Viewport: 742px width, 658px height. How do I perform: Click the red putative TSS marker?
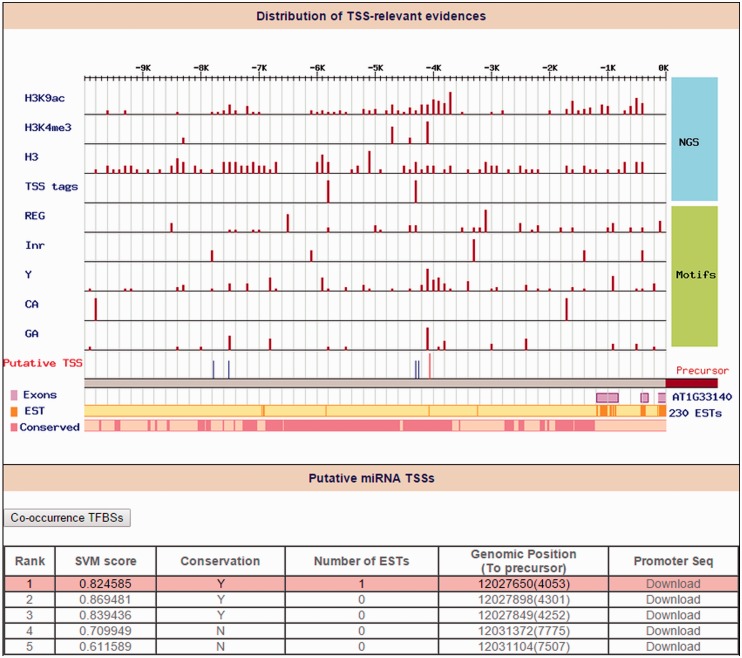(x=430, y=366)
